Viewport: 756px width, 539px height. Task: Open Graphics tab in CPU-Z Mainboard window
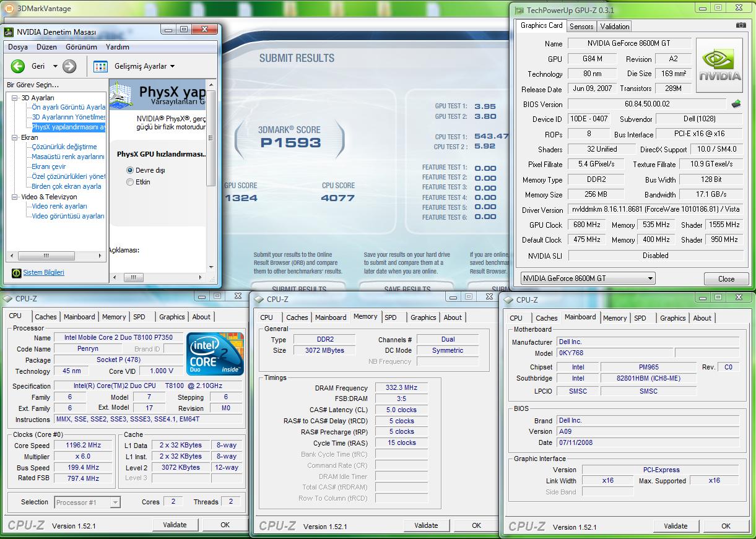673,318
